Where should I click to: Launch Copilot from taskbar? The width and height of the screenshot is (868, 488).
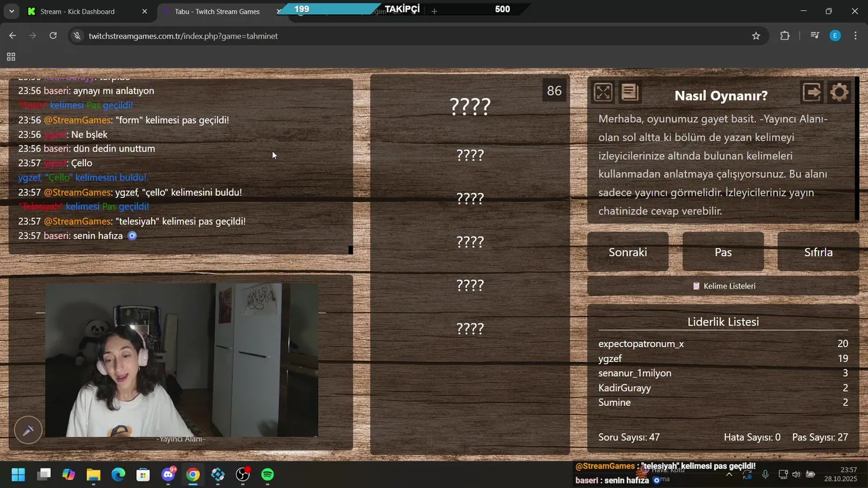tap(68, 474)
